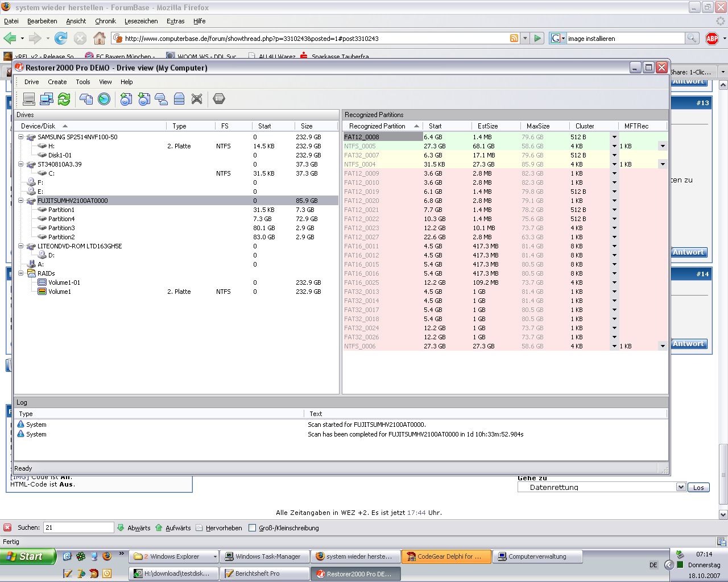Click the Abwärts search button
Screen dimensions: 728x582
point(134,528)
